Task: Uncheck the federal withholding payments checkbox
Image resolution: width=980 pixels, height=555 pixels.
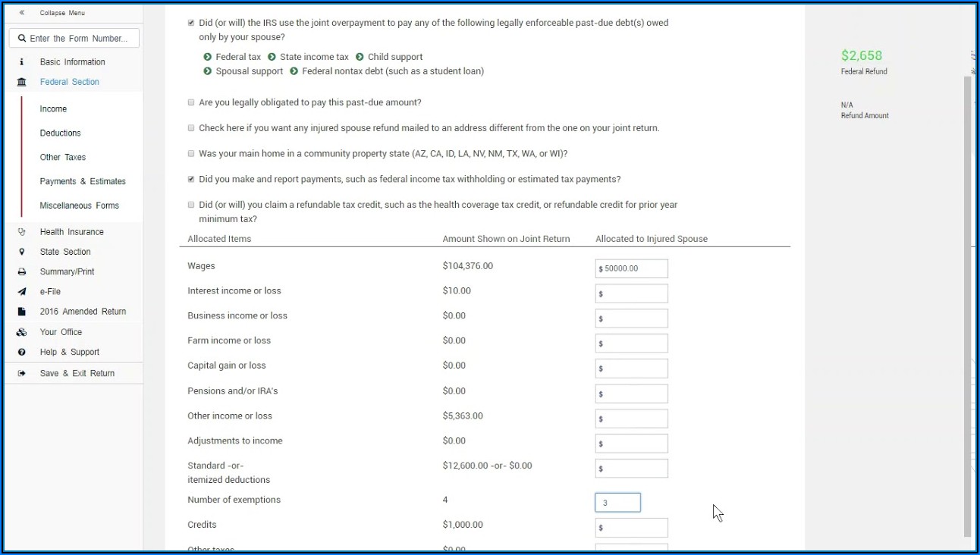Action: [x=191, y=179]
